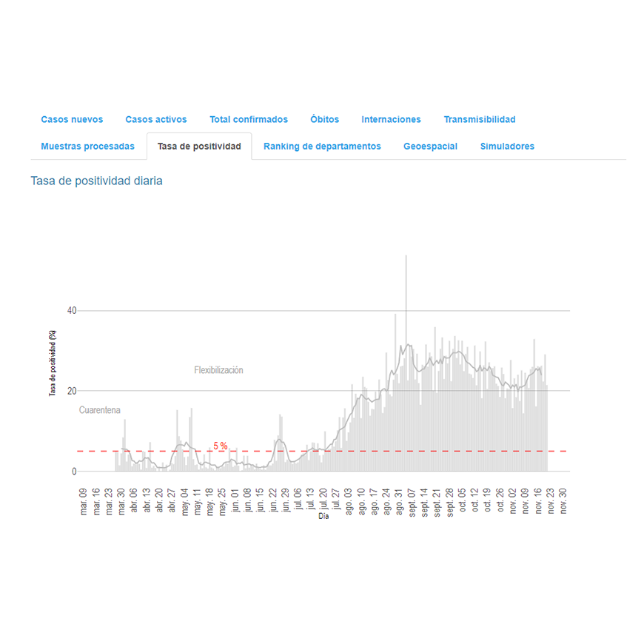The image size is (644, 644).
Task: Click the 'mar. 09' x-axis date label
Action: [x=84, y=499]
